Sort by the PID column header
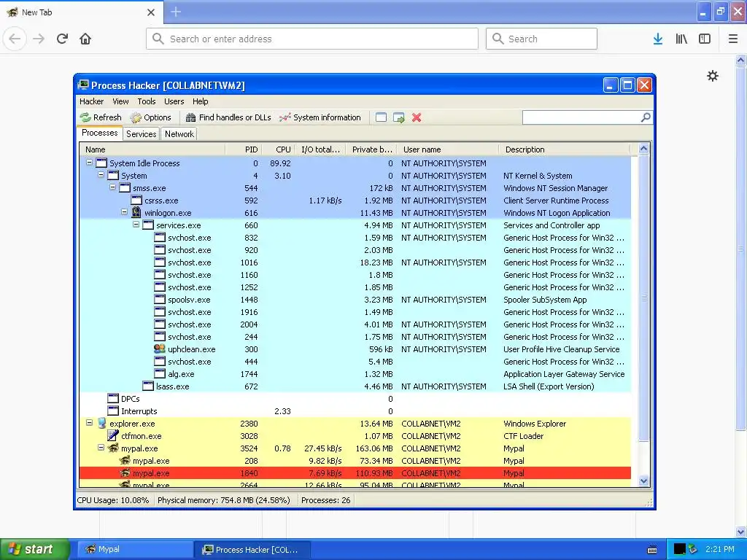Image resolution: width=747 pixels, height=560 pixels. point(243,149)
